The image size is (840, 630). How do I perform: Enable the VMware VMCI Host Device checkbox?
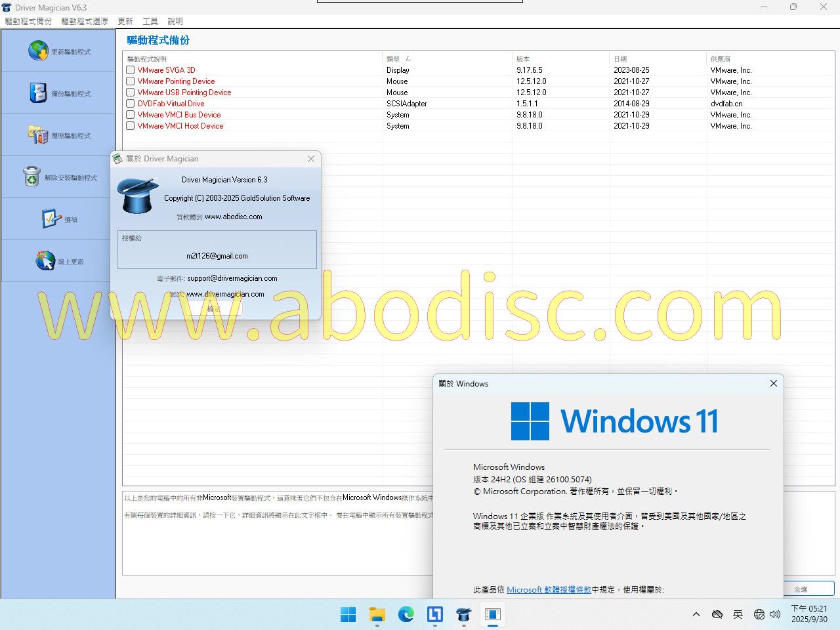131,126
